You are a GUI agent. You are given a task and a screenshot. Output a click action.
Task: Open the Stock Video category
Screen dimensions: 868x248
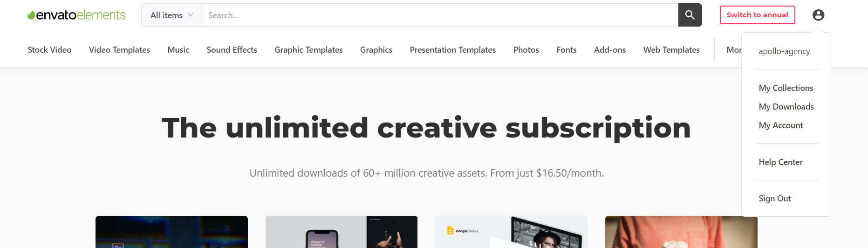coord(49,50)
